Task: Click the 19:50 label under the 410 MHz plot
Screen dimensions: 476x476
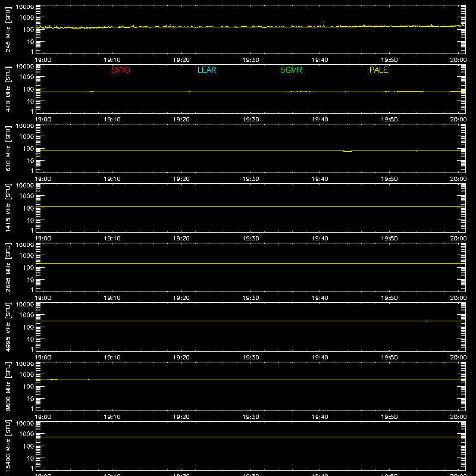Action: pyautogui.click(x=389, y=120)
